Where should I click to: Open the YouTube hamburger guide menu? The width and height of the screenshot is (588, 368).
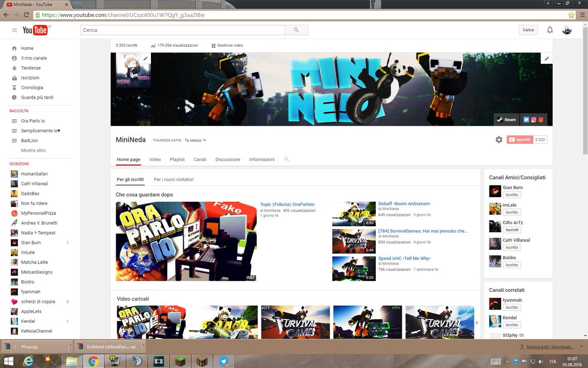(15, 30)
